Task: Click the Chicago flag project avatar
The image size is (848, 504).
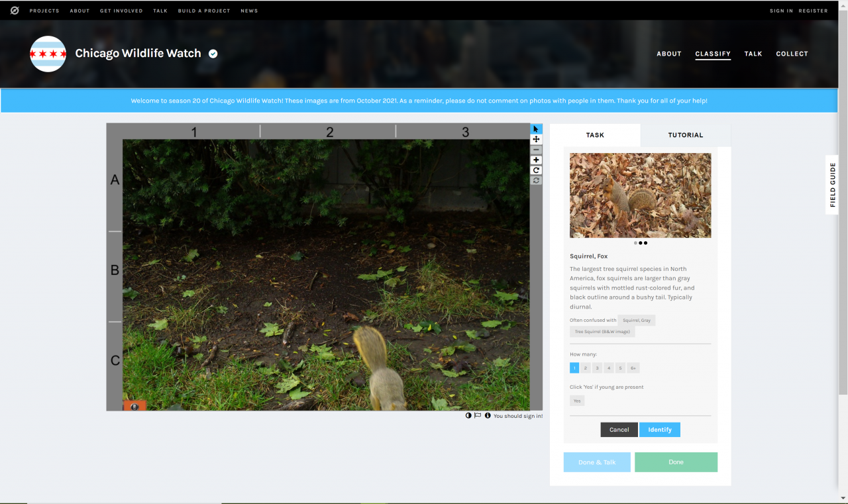Action: pos(48,54)
